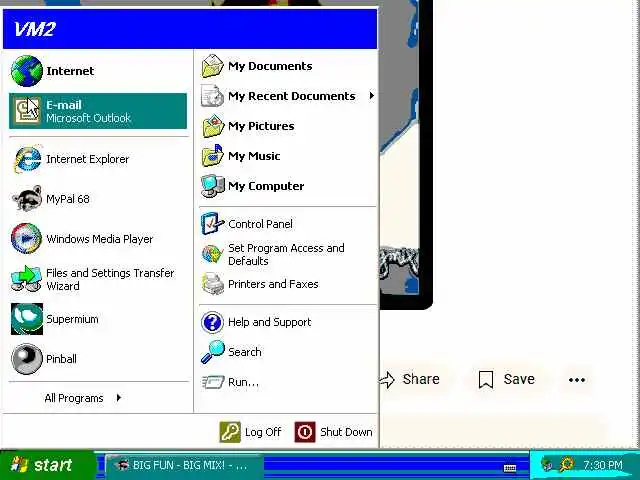Click the Run... label

[243, 382]
